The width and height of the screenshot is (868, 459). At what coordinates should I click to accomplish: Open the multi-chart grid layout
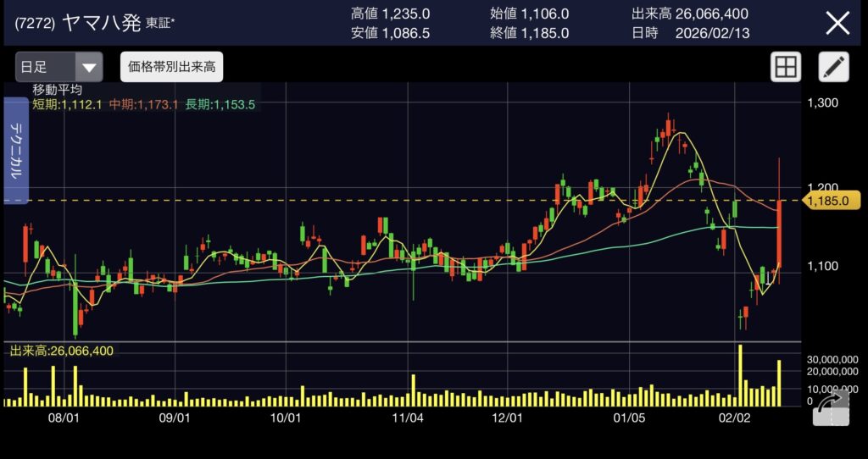[x=786, y=67]
